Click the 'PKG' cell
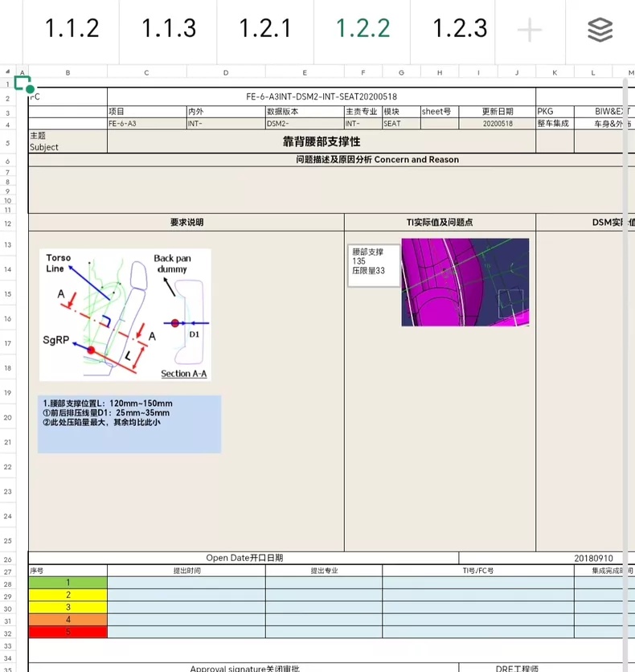Viewport: 635px width, 672px height. [555, 112]
